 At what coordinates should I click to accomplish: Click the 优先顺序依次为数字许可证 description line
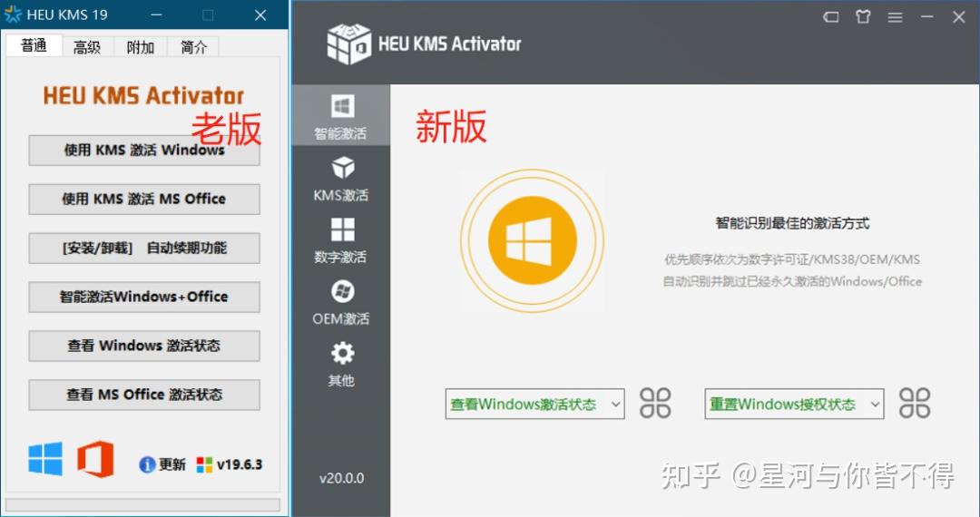(x=792, y=259)
